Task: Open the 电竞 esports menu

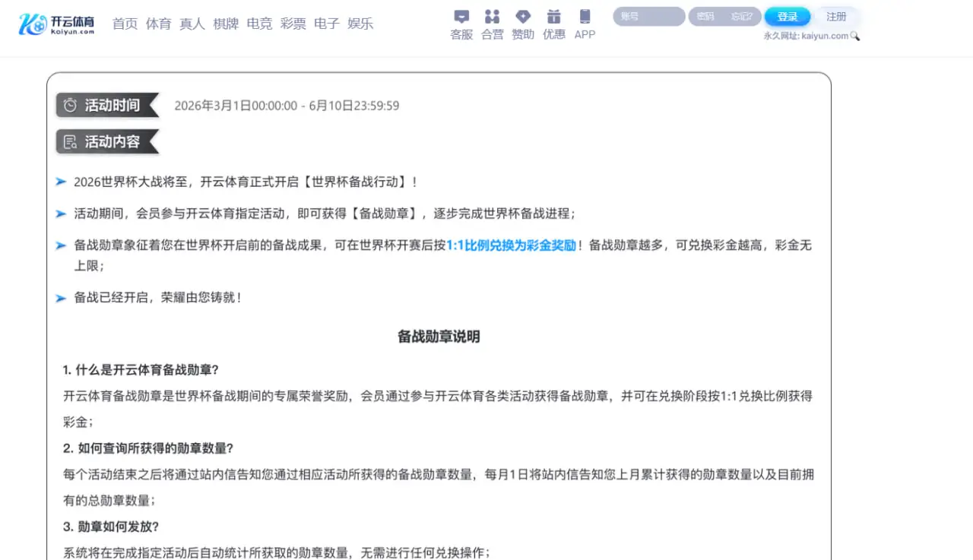Action: (259, 24)
